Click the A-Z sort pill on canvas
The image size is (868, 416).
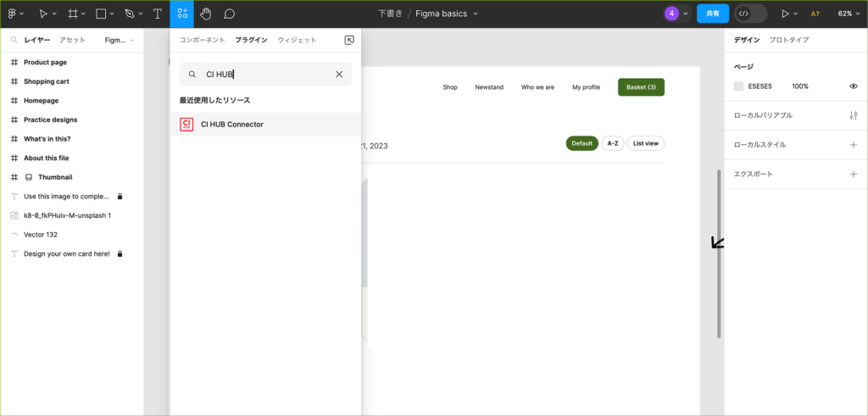pos(613,143)
